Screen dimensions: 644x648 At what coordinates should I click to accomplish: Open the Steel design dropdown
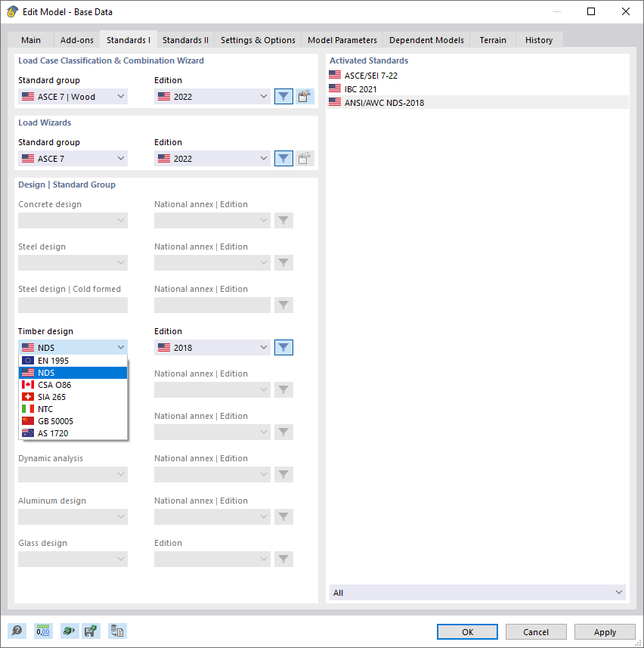(x=73, y=263)
